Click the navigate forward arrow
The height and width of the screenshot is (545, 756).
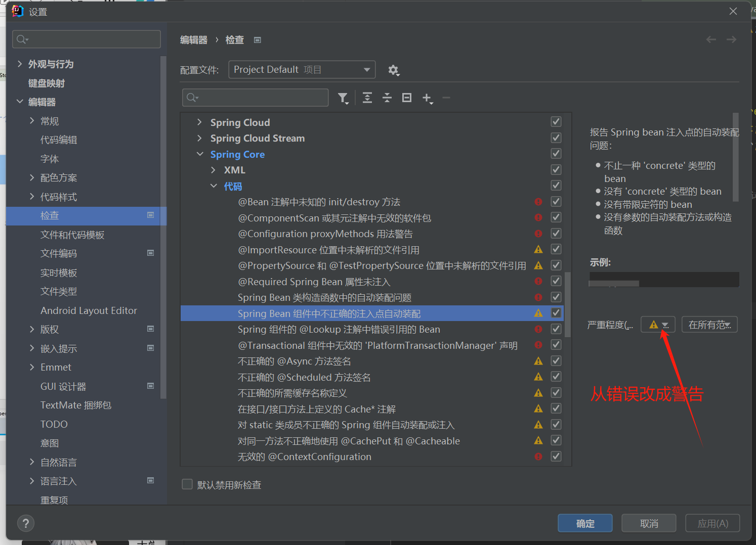pyautogui.click(x=731, y=39)
